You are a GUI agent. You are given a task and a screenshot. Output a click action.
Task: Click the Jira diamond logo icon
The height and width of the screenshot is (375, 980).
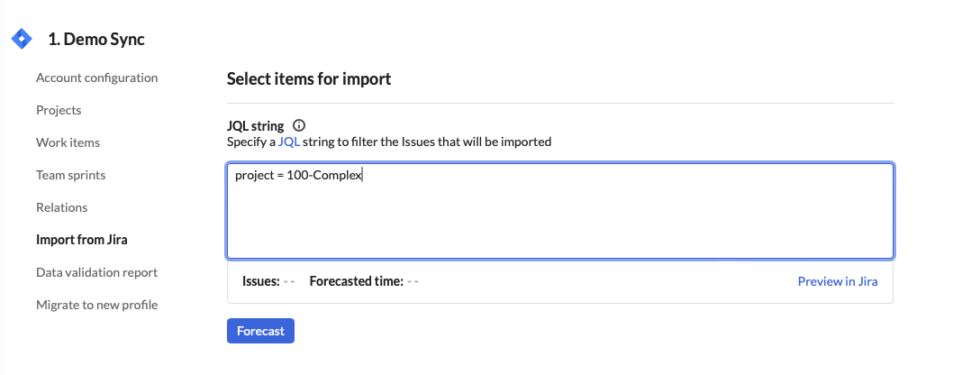coord(21,40)
